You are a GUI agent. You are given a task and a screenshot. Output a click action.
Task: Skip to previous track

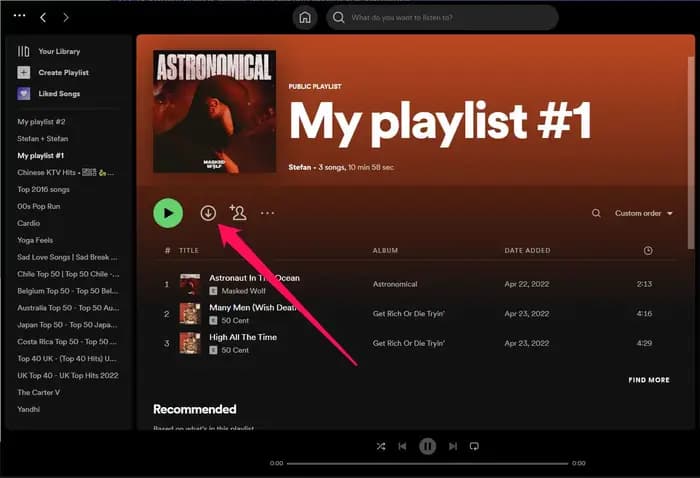pos(402,446)
